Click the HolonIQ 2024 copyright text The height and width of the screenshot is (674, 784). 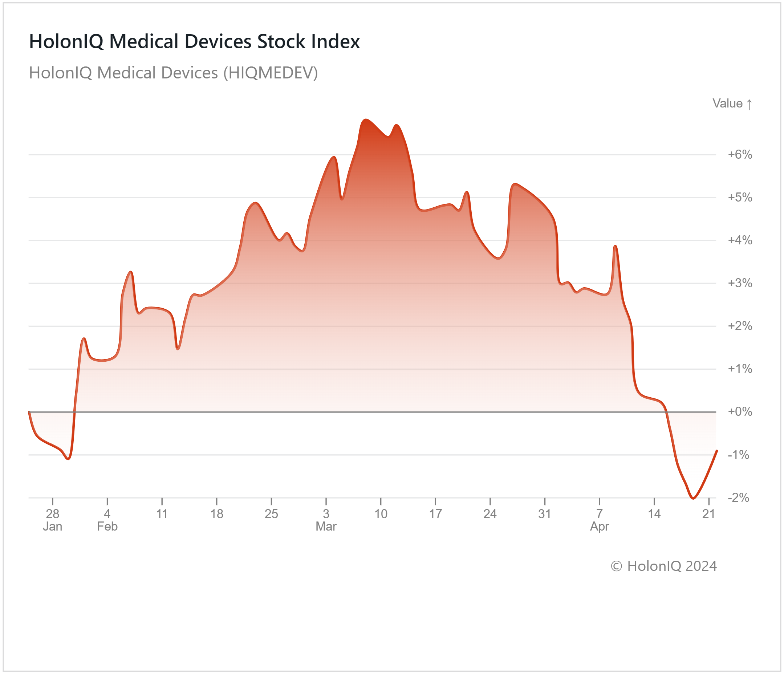pyautogui.click(x=664, y=566)
